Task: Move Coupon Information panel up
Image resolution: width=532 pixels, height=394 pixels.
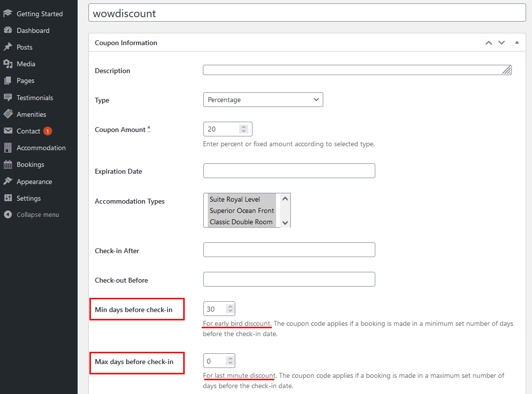Action: [x=489, y=43]
